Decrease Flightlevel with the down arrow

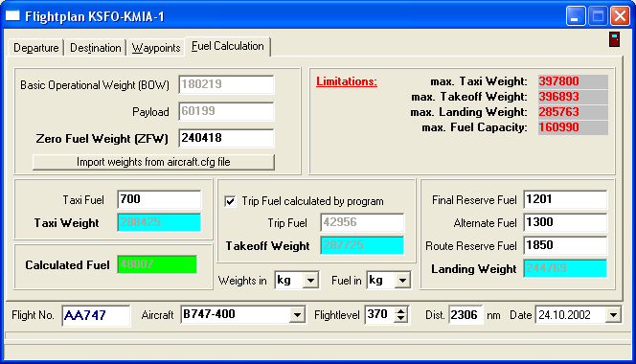pyautogui.click(x=400, y=319)
